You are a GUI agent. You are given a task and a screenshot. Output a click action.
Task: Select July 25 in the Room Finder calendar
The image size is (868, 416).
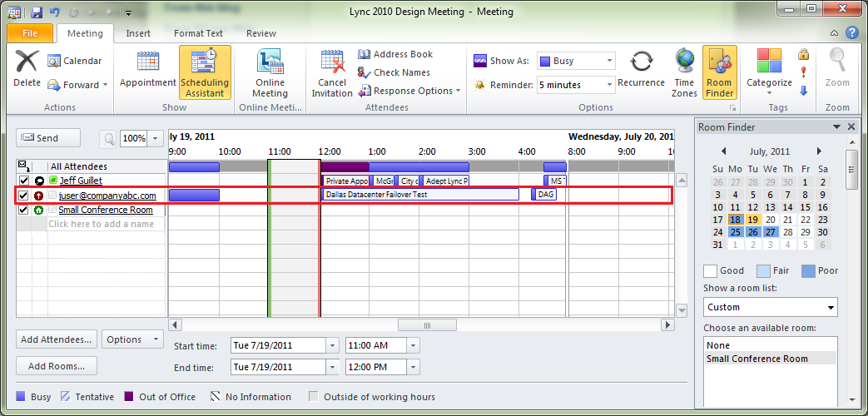point(735,232)
